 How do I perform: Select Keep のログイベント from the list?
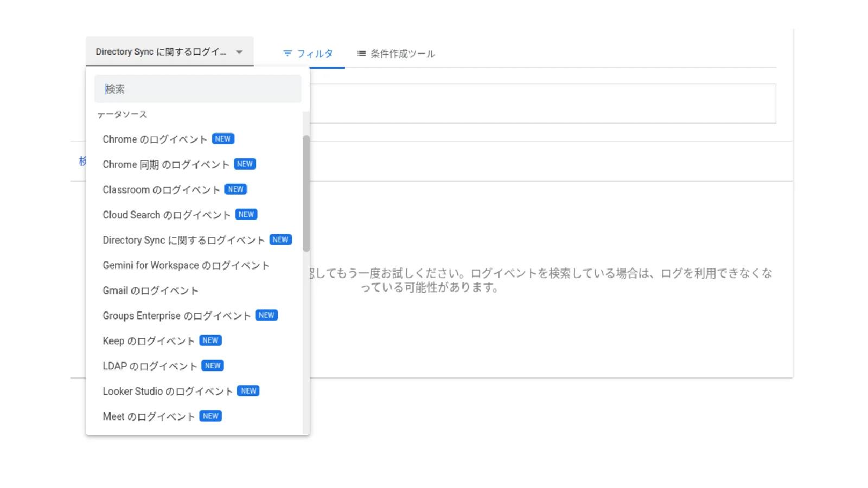click(x=149, y=341)
